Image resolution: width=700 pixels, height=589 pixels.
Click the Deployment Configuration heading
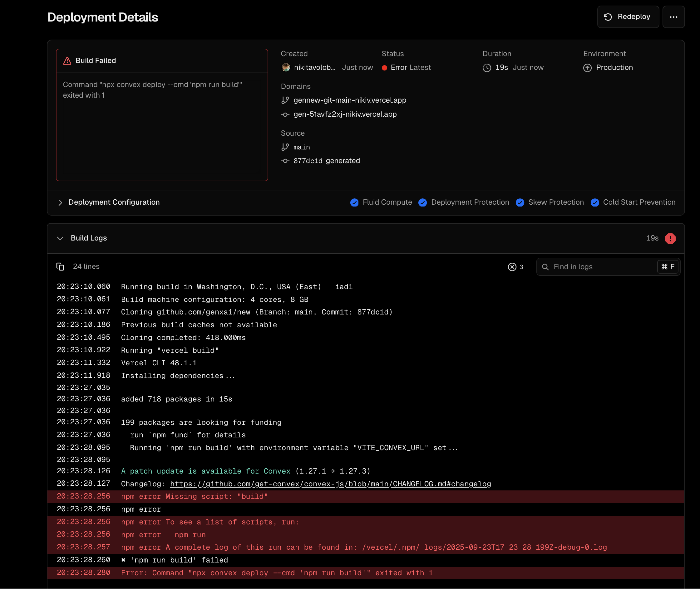click(114, 202)
